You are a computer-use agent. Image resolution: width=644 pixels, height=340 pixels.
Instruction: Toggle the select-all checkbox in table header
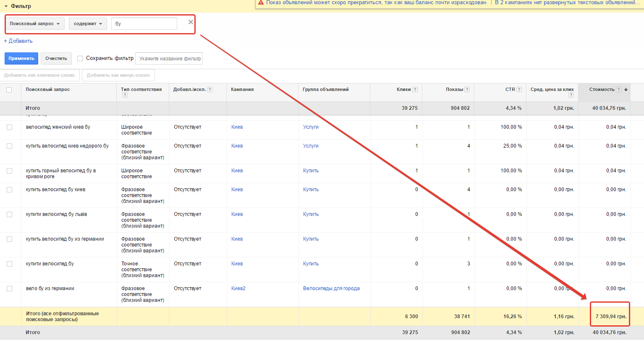click(x=9, y=90)
